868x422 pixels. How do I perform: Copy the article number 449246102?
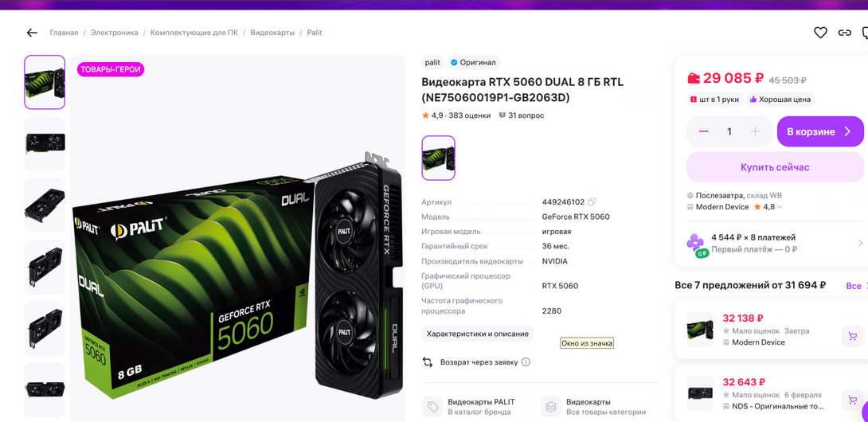[592, 202]
